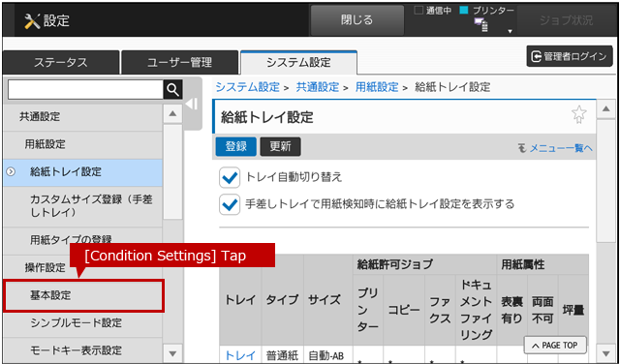Toggle 手差しトレイで用紙検知時 checkbox

[x=230, y=204]
